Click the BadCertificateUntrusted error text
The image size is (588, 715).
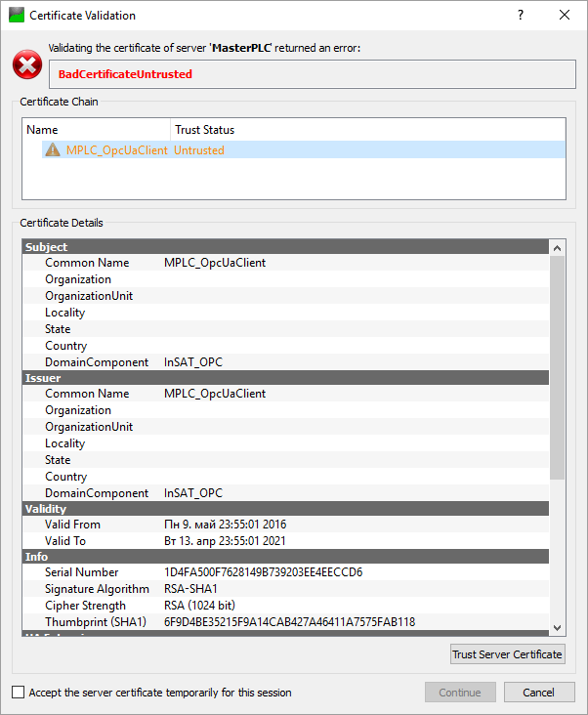coord(125,74)
